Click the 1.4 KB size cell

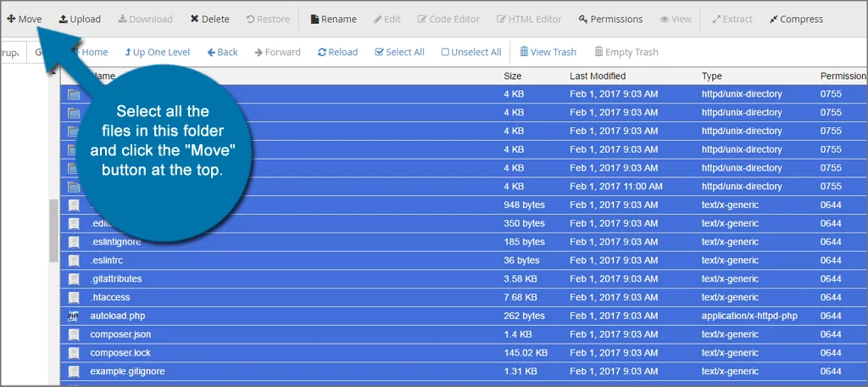click(x=518, y=334)
